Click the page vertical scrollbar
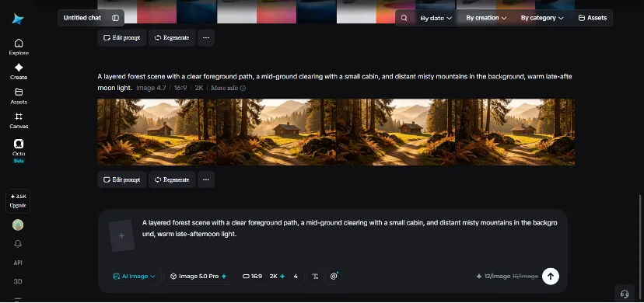Image resolution: width=644 pixels, height=303 pixels. point(641,246)
